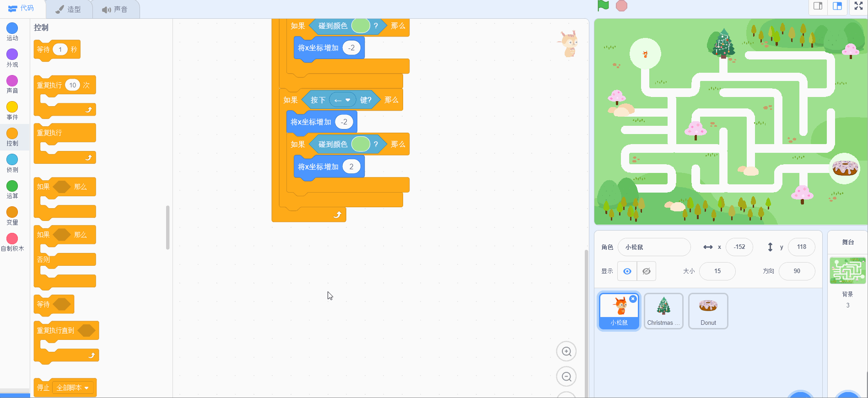Click the 舞台 stage panel label
The width and height of the screenshot is (868, 398).
(848, 242)
